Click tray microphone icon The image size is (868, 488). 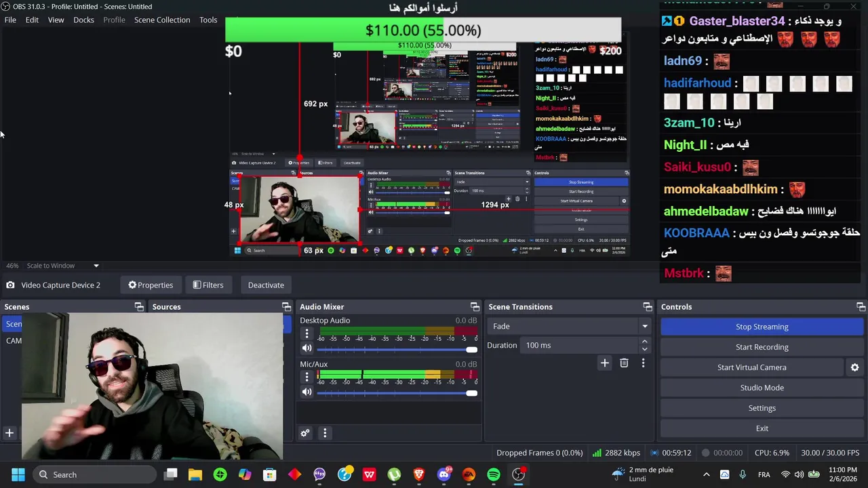pyautogui.click(x=743, y=474)
